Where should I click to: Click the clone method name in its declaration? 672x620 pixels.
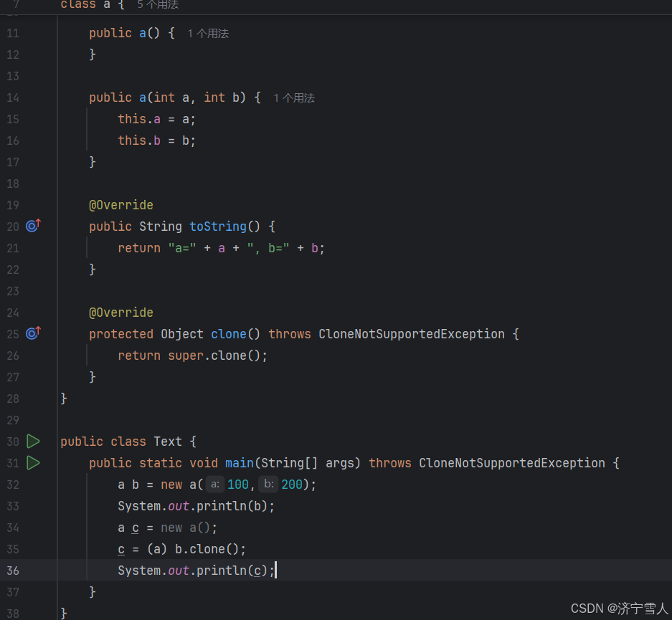click(229, 334)
